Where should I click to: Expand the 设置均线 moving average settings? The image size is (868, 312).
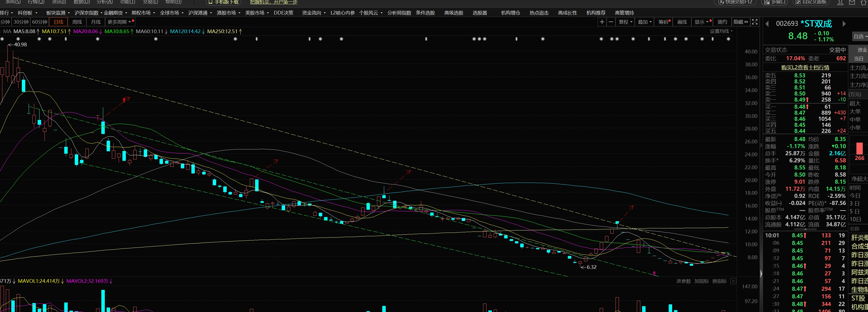pyautogui.click(x=721, y=31)
